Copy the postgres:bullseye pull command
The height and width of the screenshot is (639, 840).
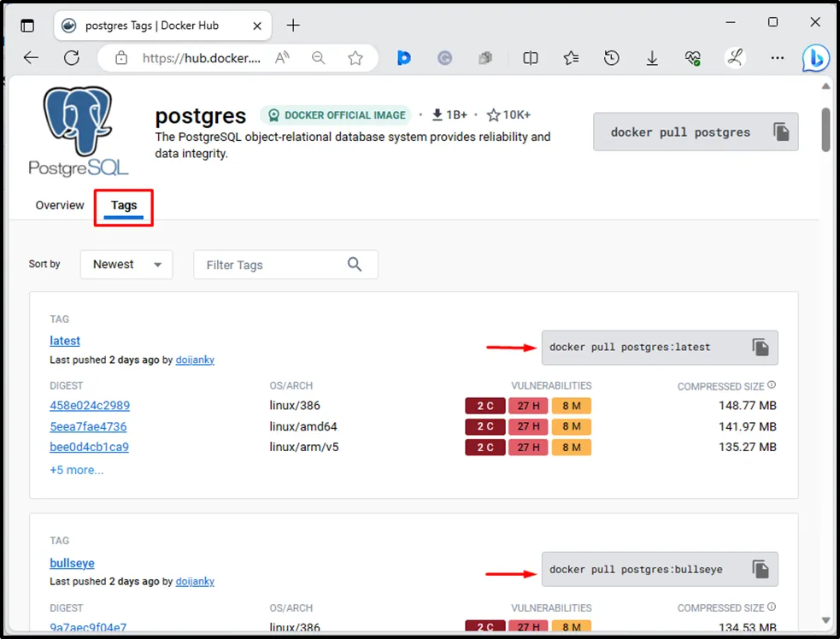(760, 569)
